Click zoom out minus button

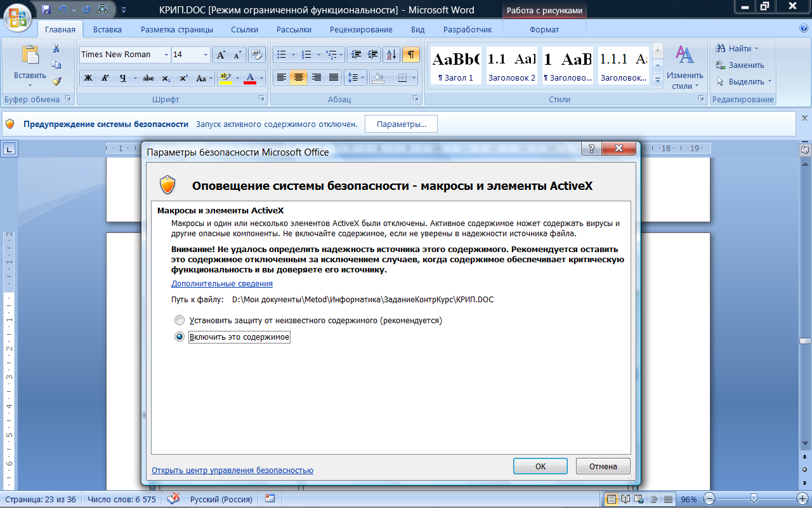click(x=710, y=499)
